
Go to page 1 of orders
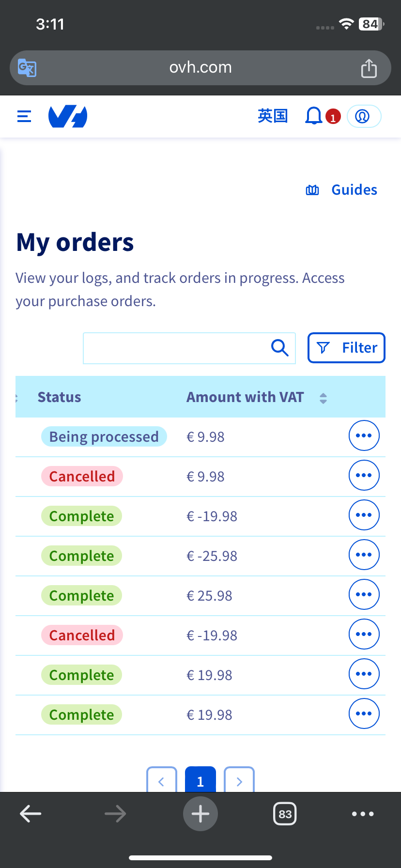(200, 780)
